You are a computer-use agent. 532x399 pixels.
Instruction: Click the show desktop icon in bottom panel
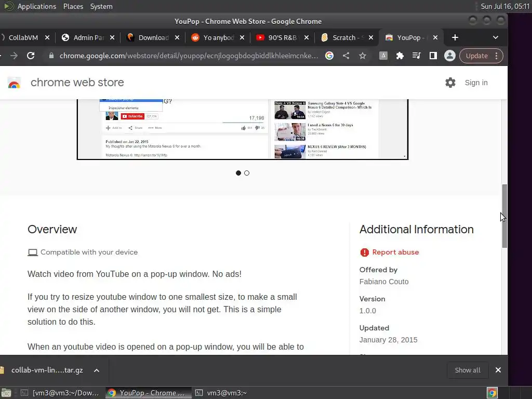(6, 393)
